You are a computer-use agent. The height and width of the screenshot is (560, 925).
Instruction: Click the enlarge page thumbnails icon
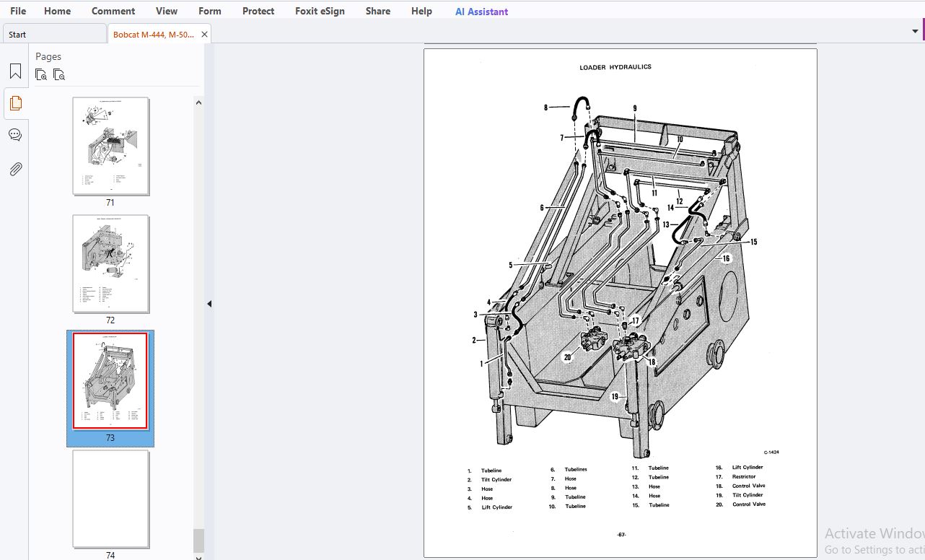pyautogui.click(x=41, y=74)
